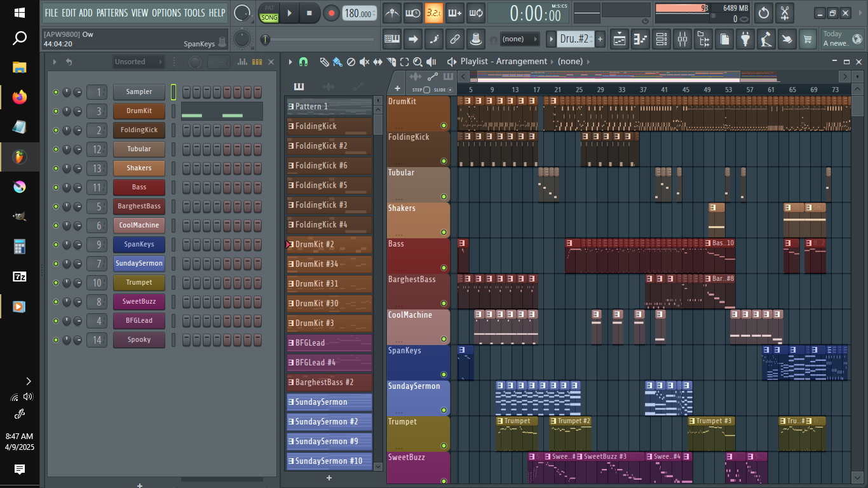The image size is (868, 488).
Task: Expand the playlist options arrow menu
Action: (290, 62)
